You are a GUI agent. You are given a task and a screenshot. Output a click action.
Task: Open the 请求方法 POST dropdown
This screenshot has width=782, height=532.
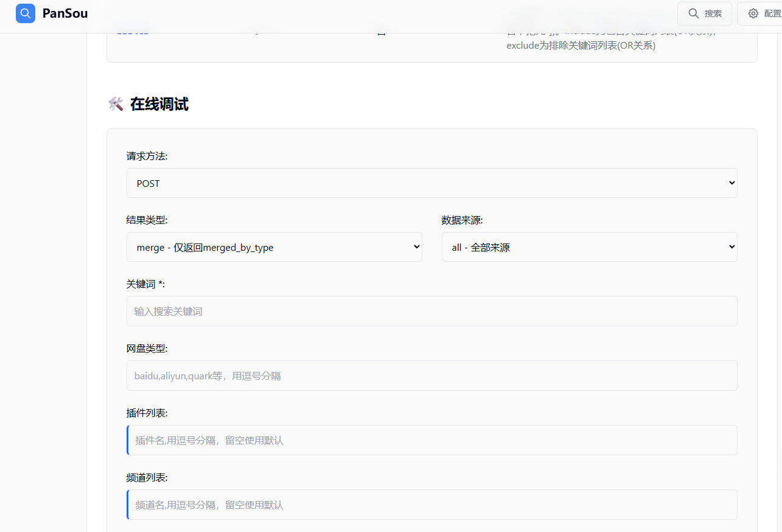431,183
